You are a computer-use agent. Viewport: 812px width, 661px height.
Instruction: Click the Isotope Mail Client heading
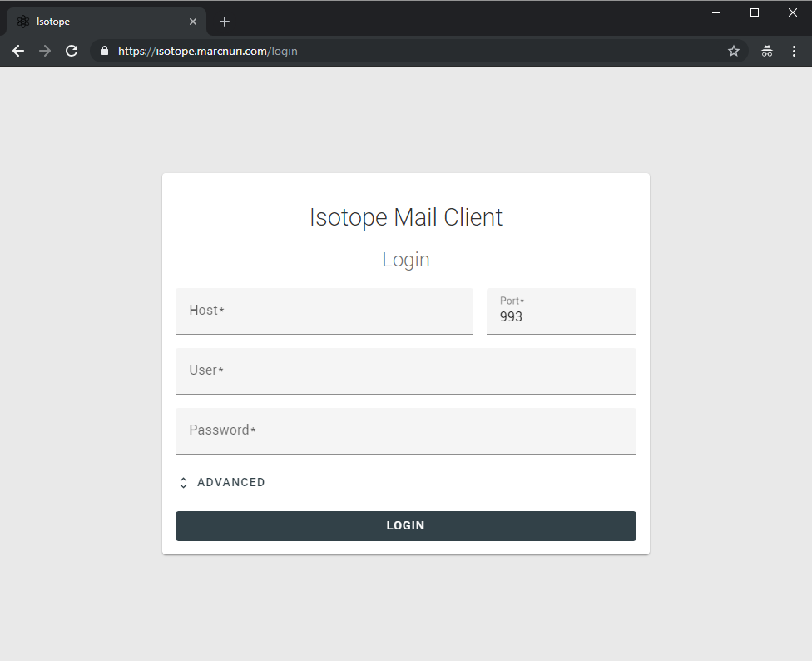406,217
